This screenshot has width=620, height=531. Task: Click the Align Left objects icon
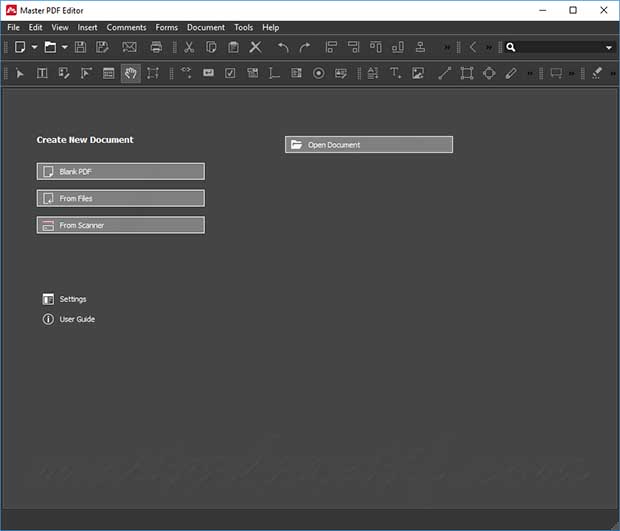tap(331, 47)
